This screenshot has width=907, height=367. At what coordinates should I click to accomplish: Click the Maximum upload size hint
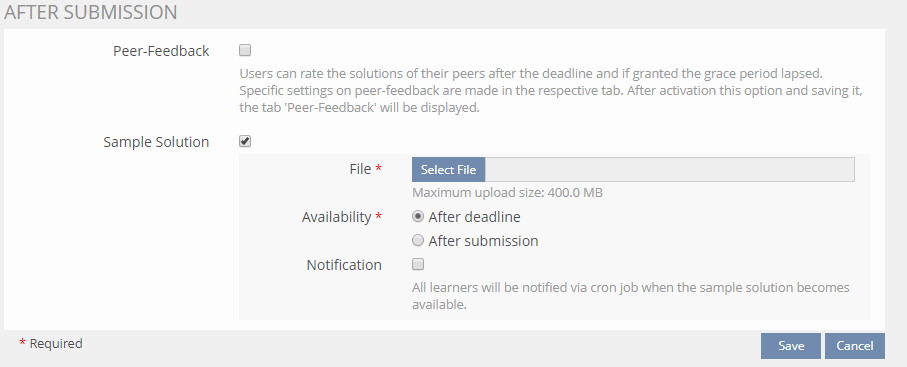[507, 192]
